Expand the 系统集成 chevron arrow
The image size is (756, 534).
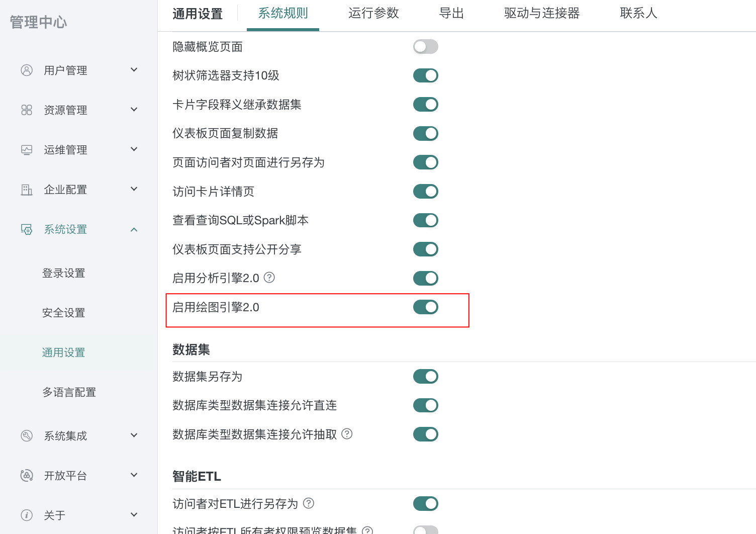click(134, 435)
